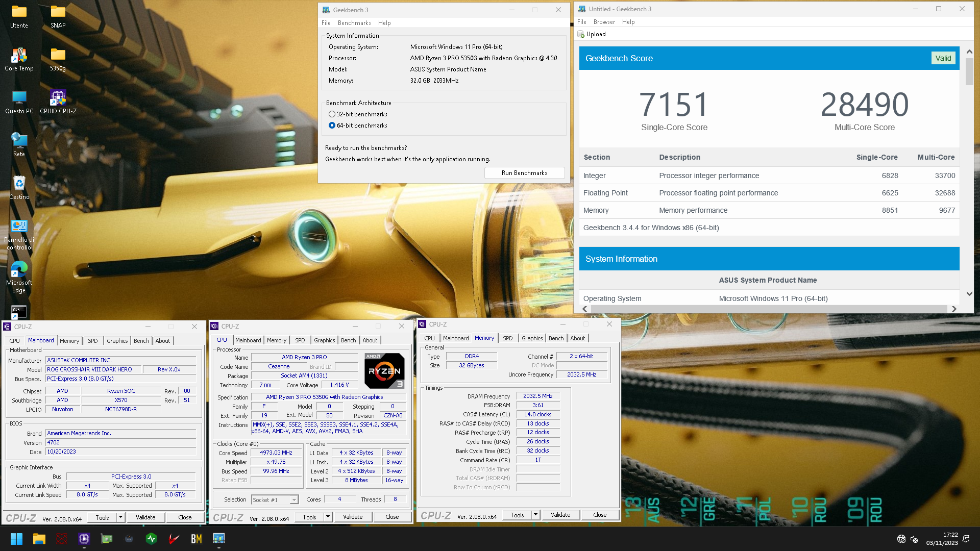Open the SNAP folder on desktop

58,16
